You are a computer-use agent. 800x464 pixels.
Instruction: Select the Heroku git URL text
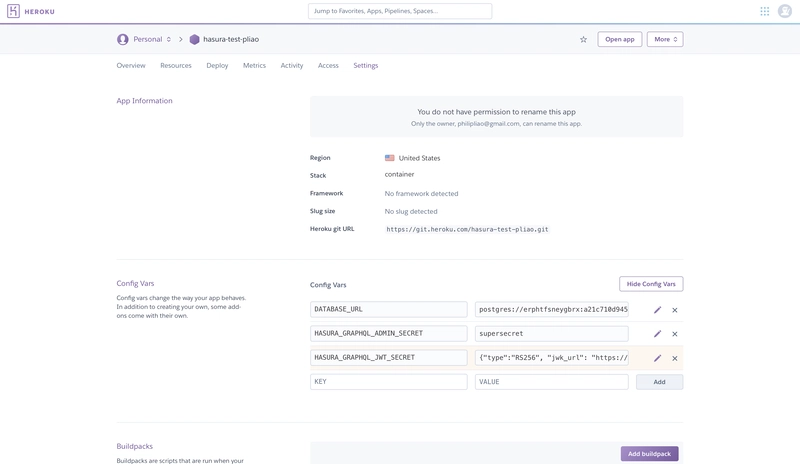click(x=467, y=229)
